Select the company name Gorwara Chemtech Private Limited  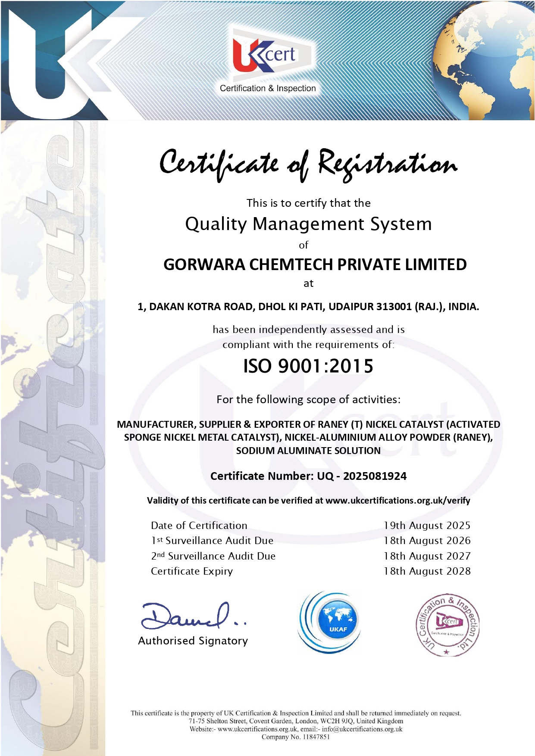coord(315,264)
